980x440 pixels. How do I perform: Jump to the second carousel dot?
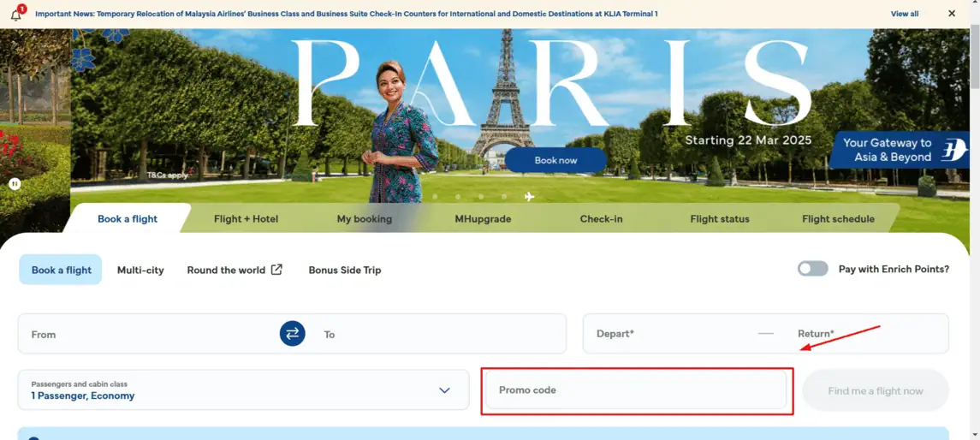[x=458, y=197]
